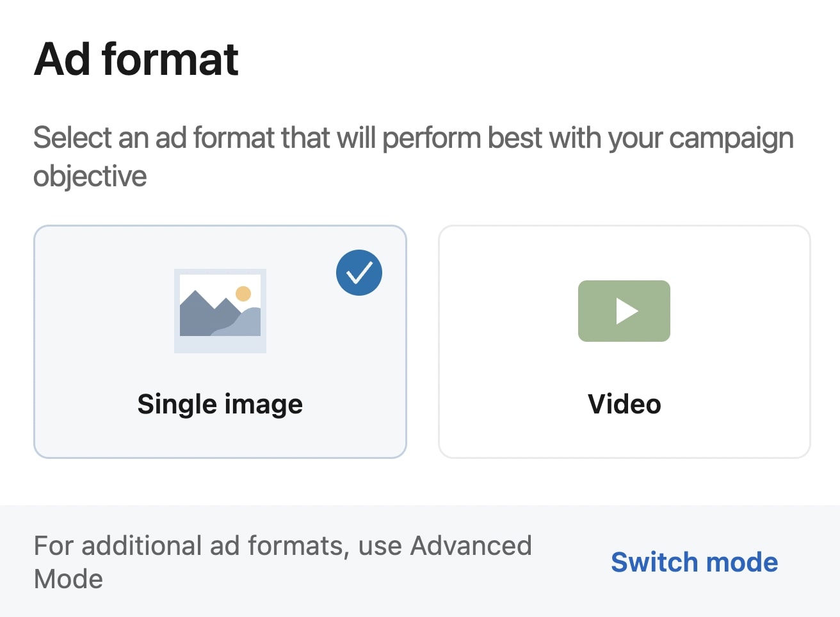Click the picture placeholder icon above Single image label

pos(220,311)
